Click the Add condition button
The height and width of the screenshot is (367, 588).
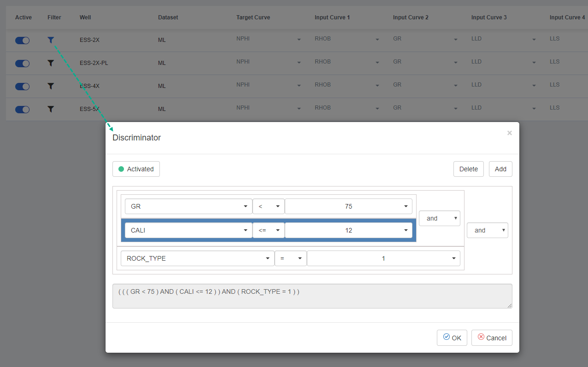click(500, 169)
